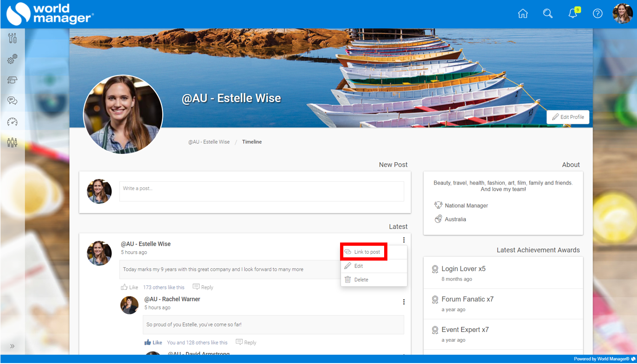Open user avatar menu in top right

click(622, 14)
